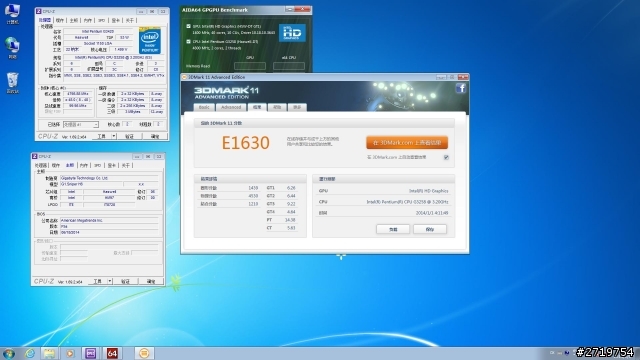Click Memory Read GPU result box in AIDA64
The width and height of the screenshot is (640, 360).
250,66
